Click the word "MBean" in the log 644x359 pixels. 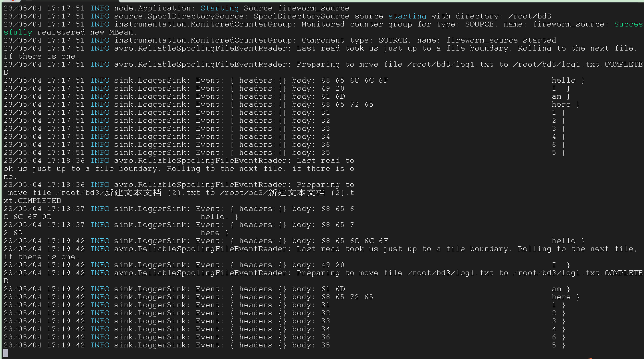click(123, 32)
